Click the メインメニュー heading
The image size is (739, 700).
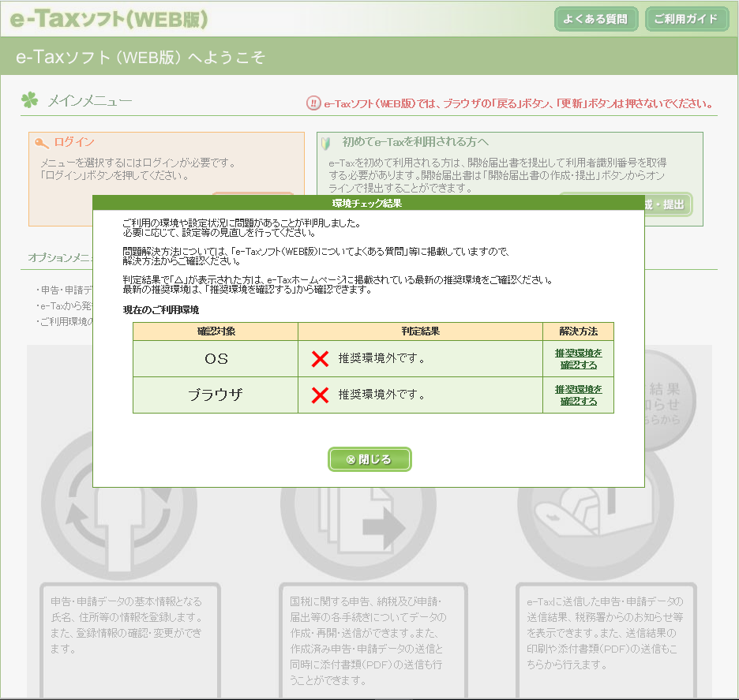[x=89, y=100]
